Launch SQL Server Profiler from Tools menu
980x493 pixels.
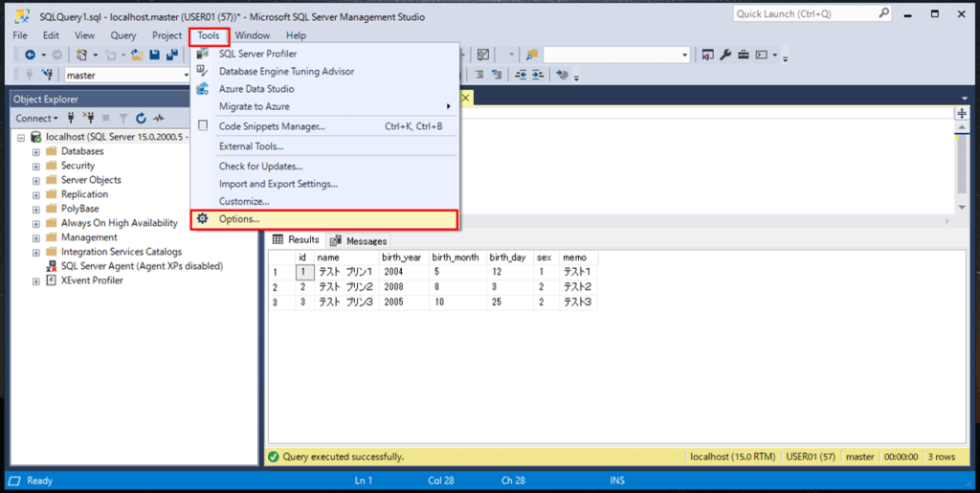pos(257,54)
